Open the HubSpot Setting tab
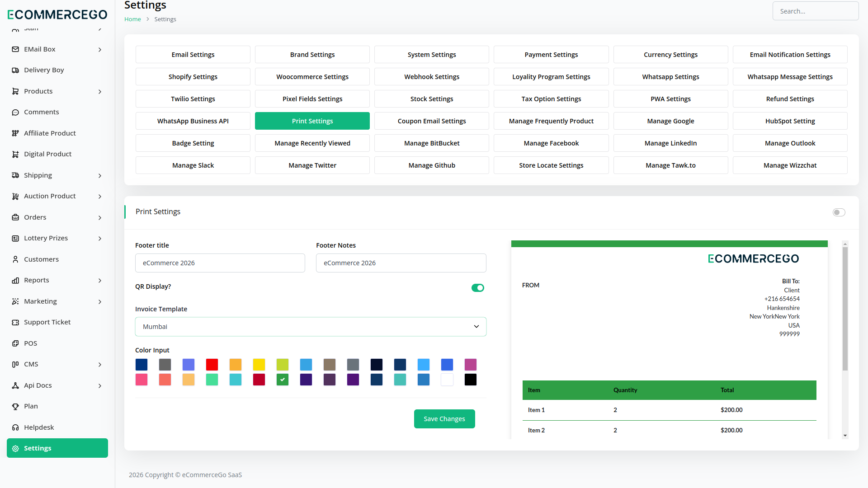 click(790, 121)
